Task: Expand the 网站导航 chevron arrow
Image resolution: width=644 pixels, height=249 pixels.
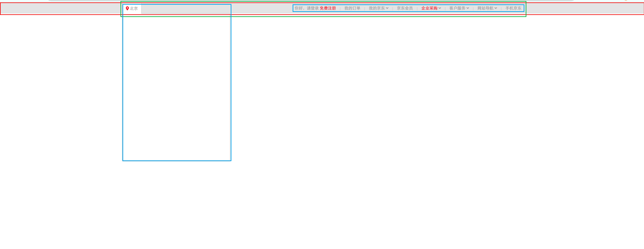Action: 496,8
